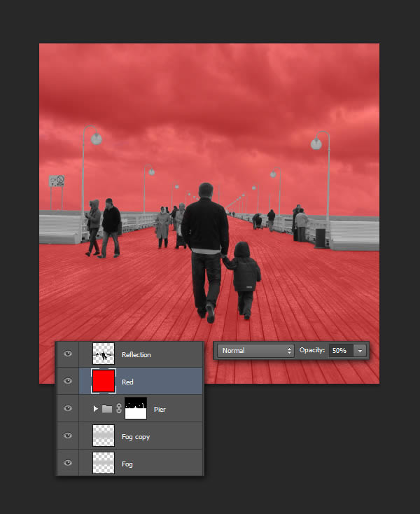Toggle eye icon for Fog copy layer
The height and width of the screenshot is (514, 420).
point(68,436)
